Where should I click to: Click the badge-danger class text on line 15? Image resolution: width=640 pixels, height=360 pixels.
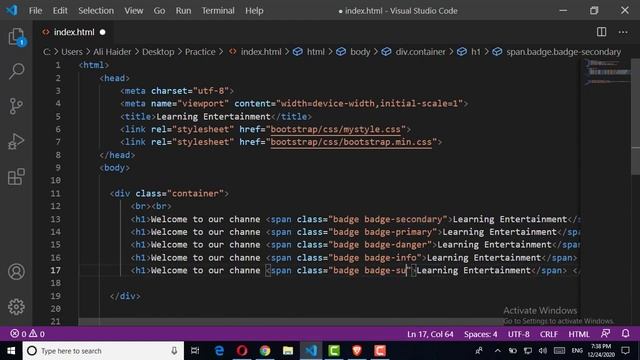tap(396, 245)
